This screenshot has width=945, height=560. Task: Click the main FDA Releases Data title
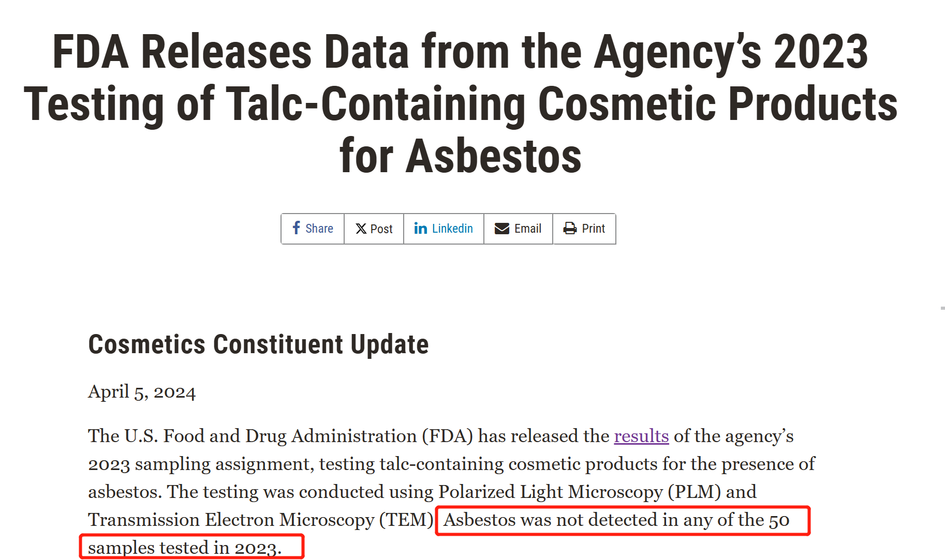(x=461, y=103)
